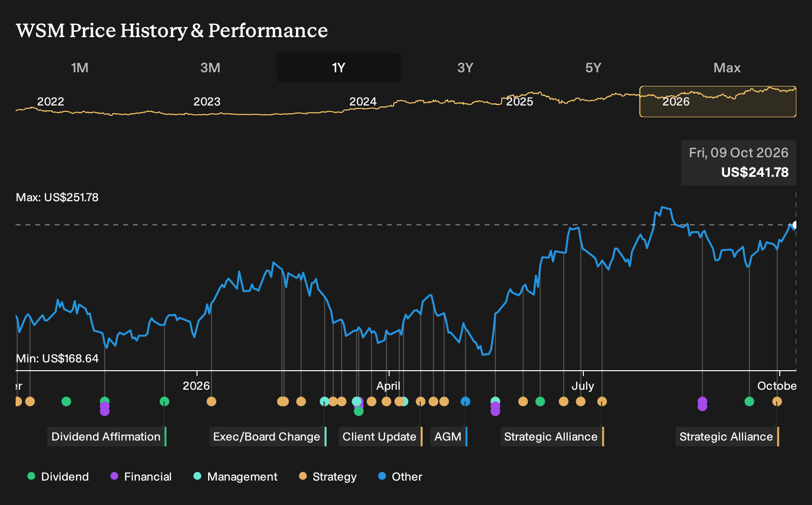812x505 pixels.
Task: Switch to the 3Y range tab
Action: pos(465,67)
